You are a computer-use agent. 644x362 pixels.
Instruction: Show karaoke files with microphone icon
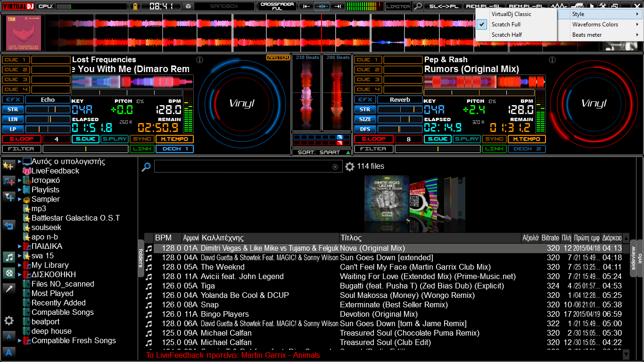pyautogui.click(x=8, y=288)
